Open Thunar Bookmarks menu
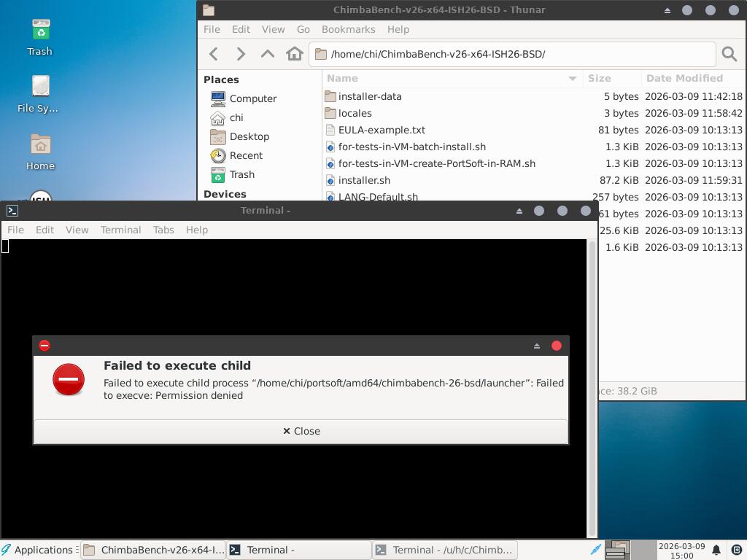This screenshot has width=747, height=560. coord(348,29)
